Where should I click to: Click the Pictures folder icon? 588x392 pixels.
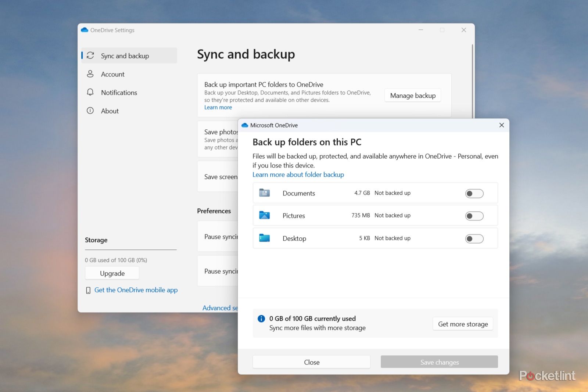coord(265,216)
